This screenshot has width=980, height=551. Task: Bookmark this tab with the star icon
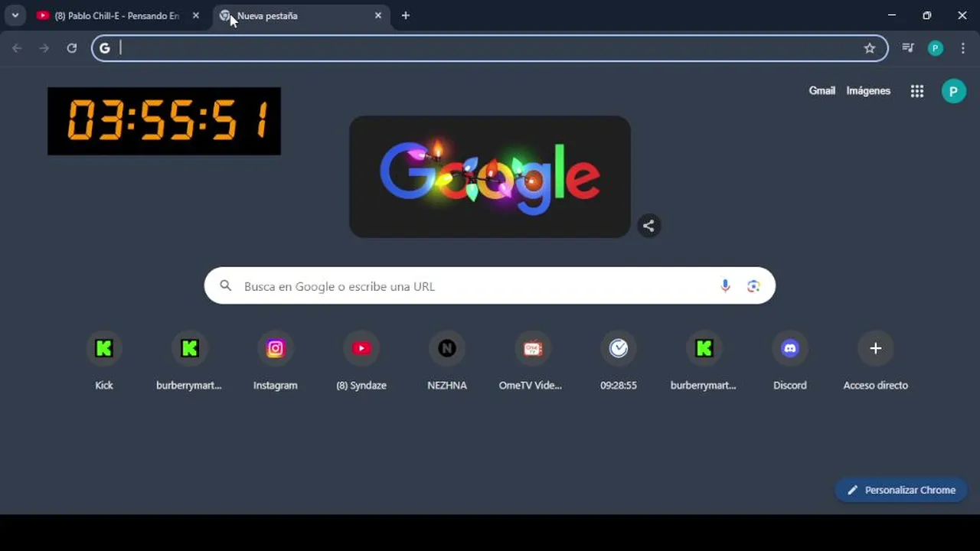(x=870, y=48)
